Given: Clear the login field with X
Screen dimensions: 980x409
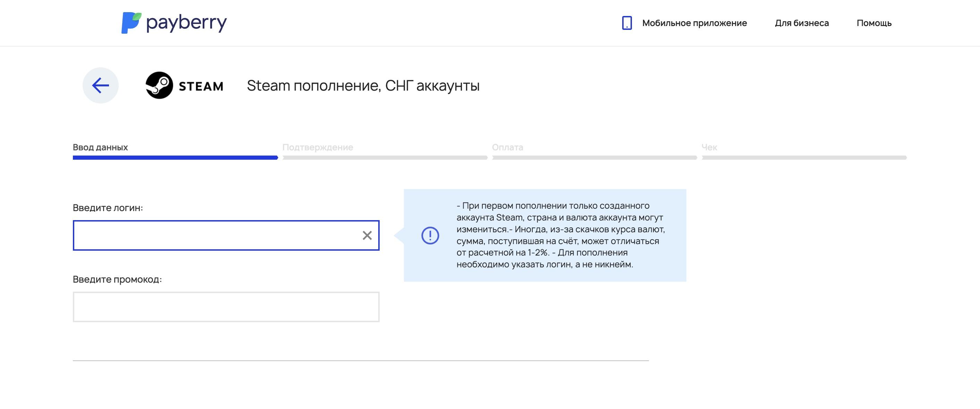Looking at the screenshot, I should click(367, 235).
